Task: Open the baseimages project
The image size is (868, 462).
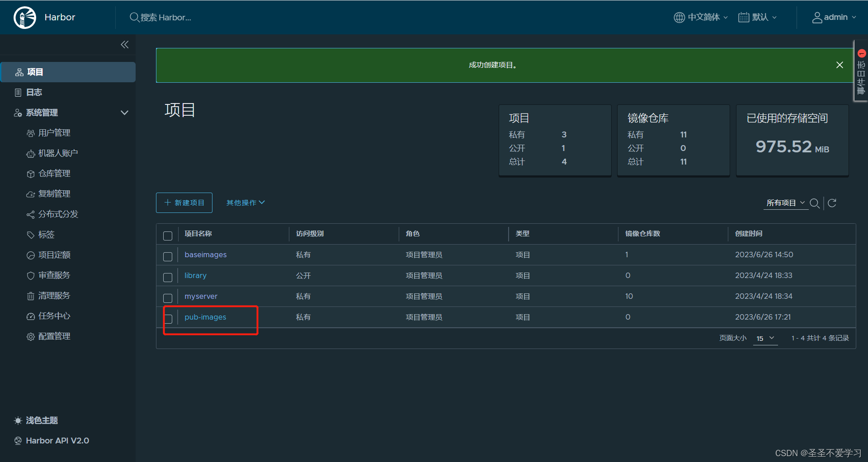Action: pyautogui.click(x=206, y=255)
